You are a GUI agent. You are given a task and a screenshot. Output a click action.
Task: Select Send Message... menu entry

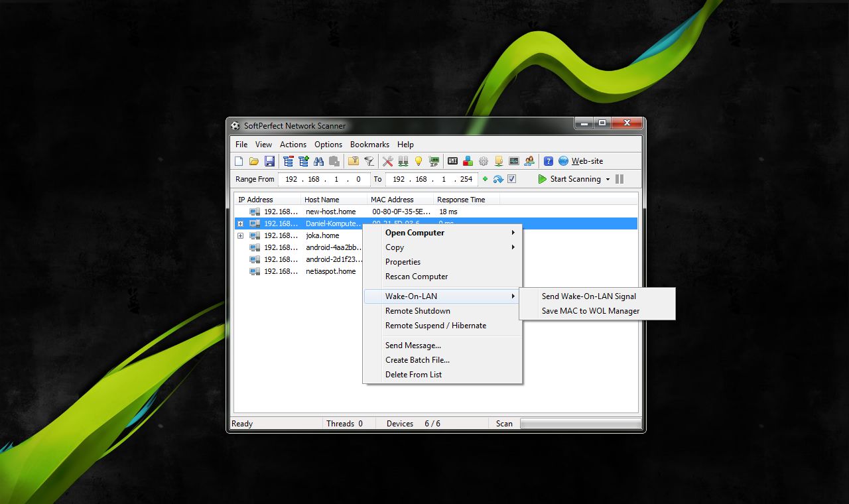point(442,346)
